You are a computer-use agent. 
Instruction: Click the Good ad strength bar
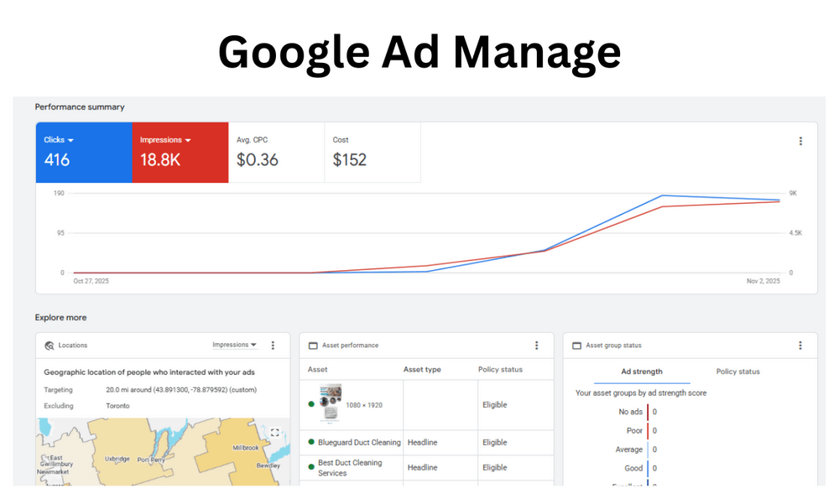point(648,468)
